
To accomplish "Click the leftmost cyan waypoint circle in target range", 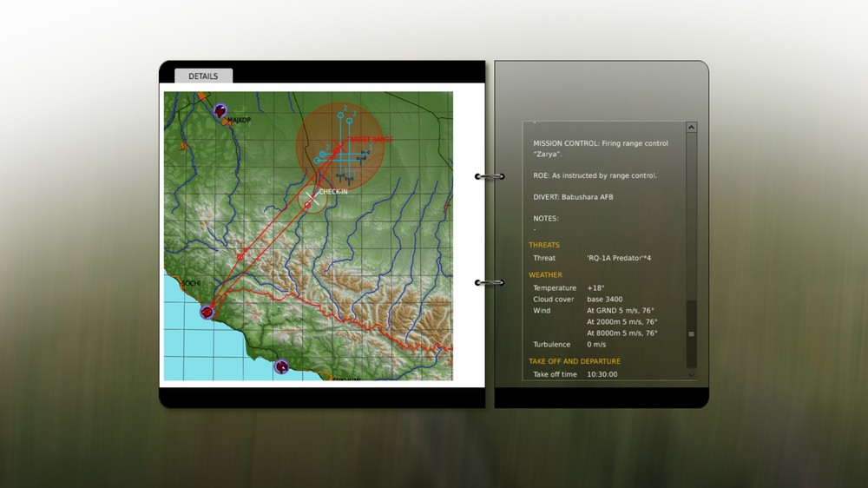I will [317, 161].
